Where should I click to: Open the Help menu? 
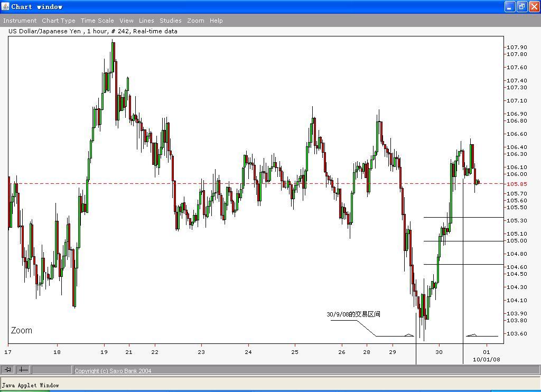(216, 21)
